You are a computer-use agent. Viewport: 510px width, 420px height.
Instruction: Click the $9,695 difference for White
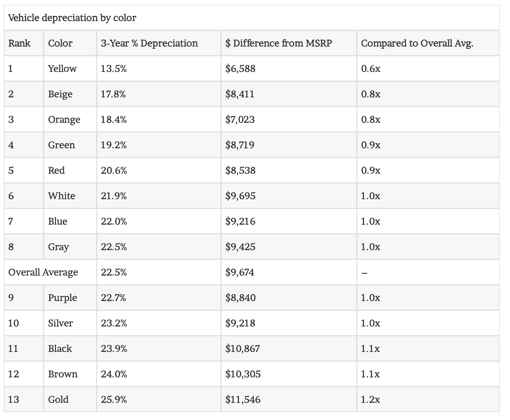tap(240, 196)
